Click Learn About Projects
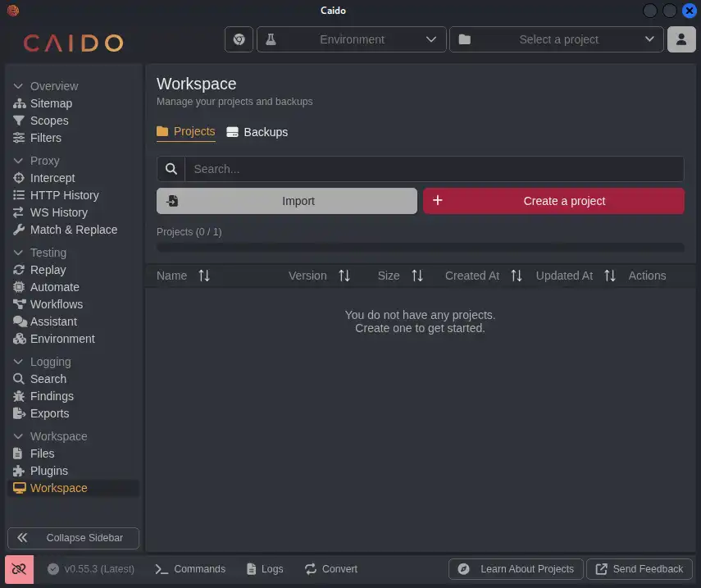This screenshot has height=588, width=701. 515,568
